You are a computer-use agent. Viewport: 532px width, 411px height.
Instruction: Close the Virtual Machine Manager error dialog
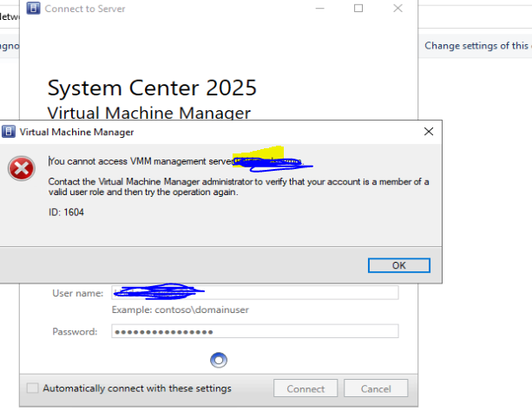click(x=429, y=132)
